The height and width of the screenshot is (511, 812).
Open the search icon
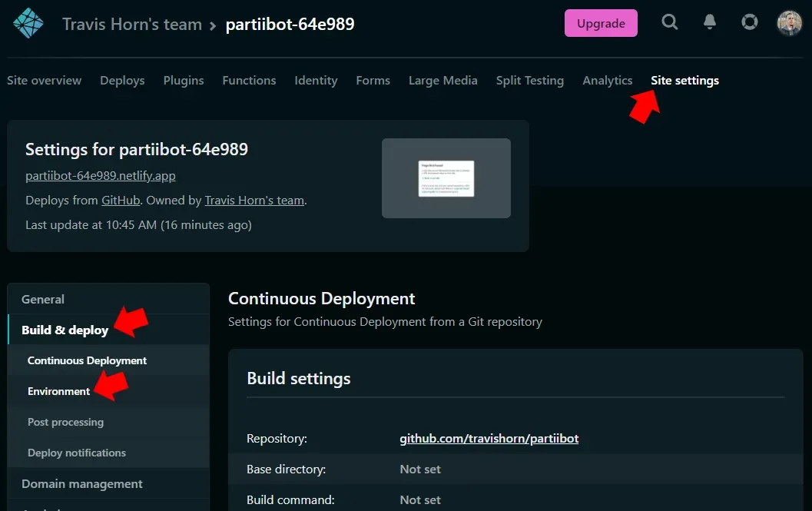click(x=669, y=22)
